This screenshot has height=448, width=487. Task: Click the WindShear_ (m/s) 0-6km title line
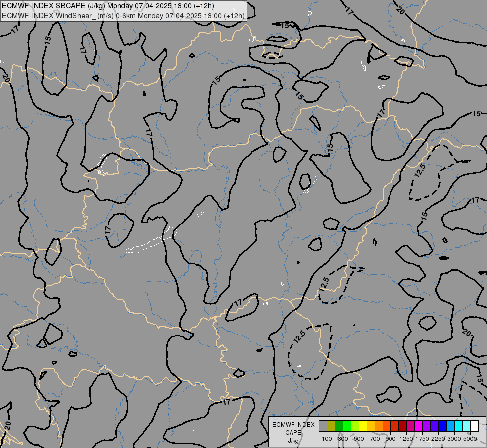click(123, 16)
